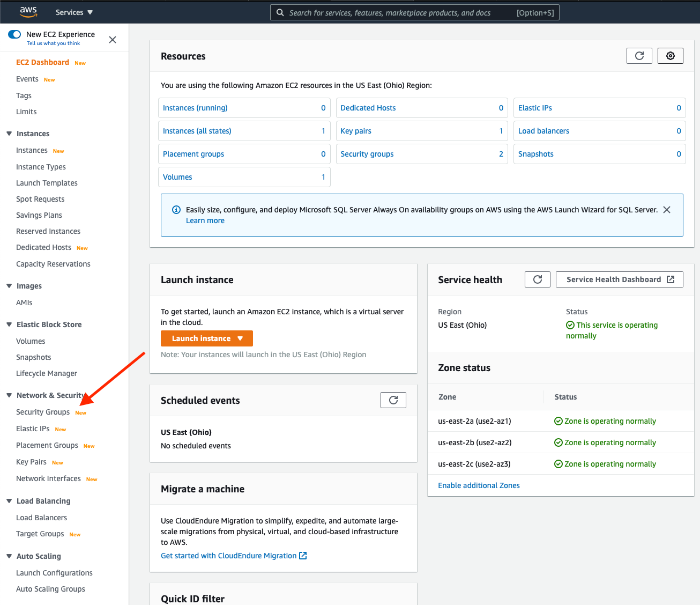Open Volumes resource tile
Viewport: 700px width, 605px height.
(x=244, y=177)
